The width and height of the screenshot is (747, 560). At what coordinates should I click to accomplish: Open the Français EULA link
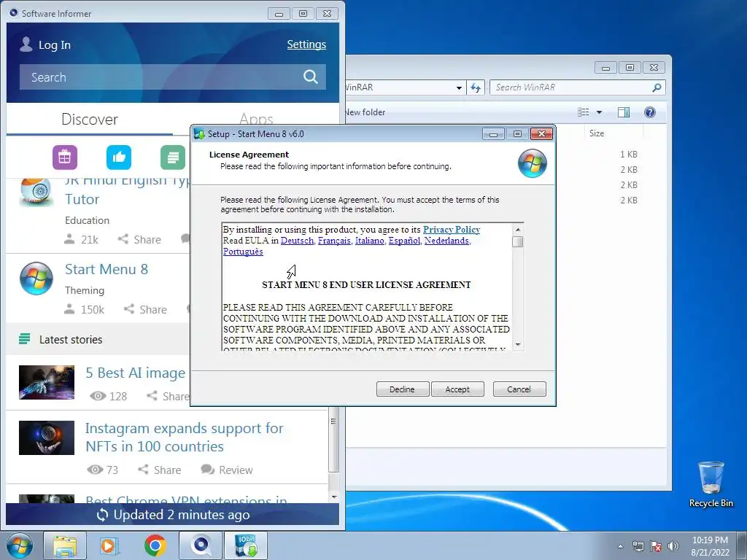pyautogui.click(x=334, y=241)
